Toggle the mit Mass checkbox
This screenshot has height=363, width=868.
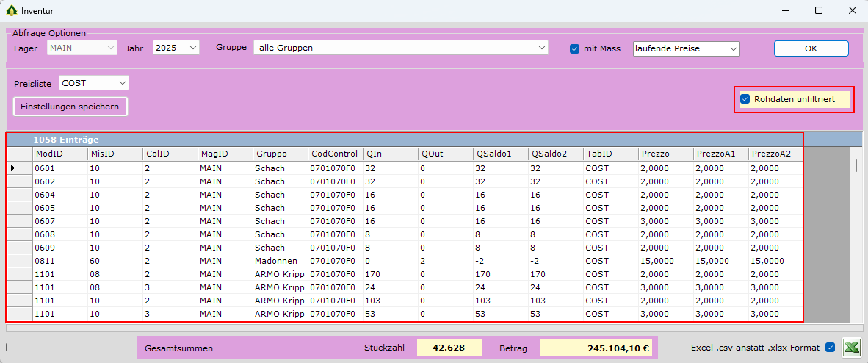coord(575,49)
